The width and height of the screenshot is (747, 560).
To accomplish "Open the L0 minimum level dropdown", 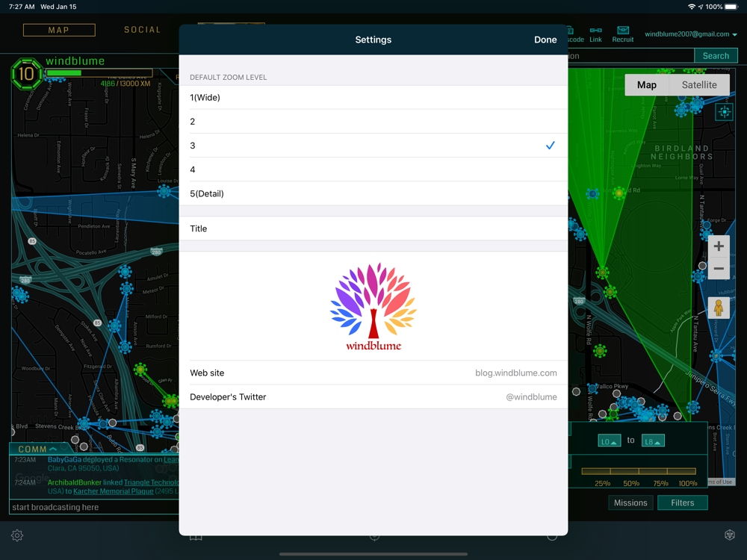I will (610, 441).
